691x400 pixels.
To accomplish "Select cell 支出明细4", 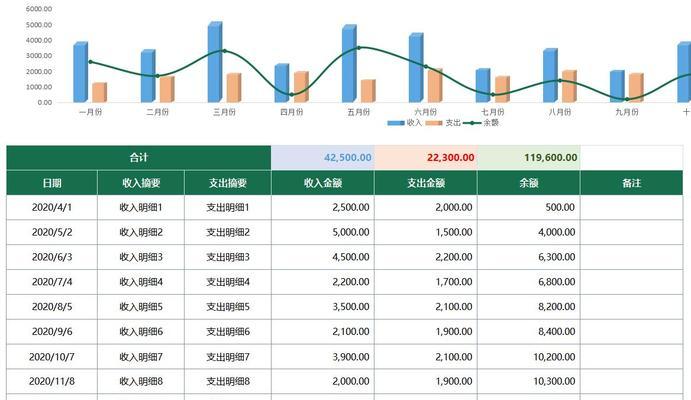I will coord(228,282).
